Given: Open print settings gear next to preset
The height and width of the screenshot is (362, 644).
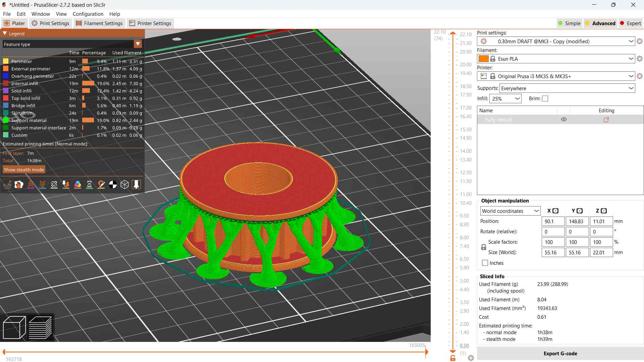Looking at the screenshot, I should point(640,41).
